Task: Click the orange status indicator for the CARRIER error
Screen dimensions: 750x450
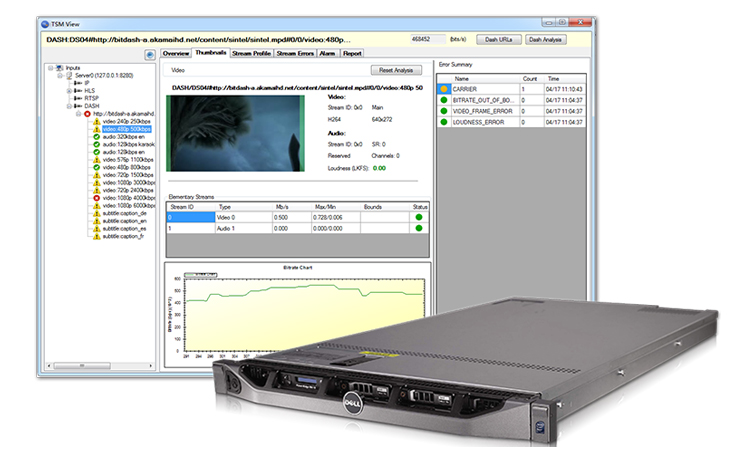Action: [446, 89]
